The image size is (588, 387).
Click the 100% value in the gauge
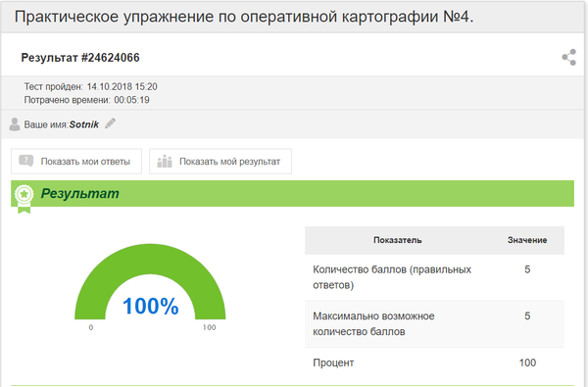pyautogui.click(x=150, y=306)
